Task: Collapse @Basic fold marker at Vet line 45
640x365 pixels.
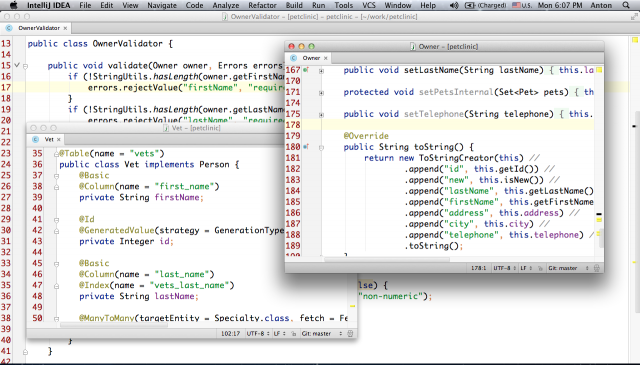Action: (56, 264)
